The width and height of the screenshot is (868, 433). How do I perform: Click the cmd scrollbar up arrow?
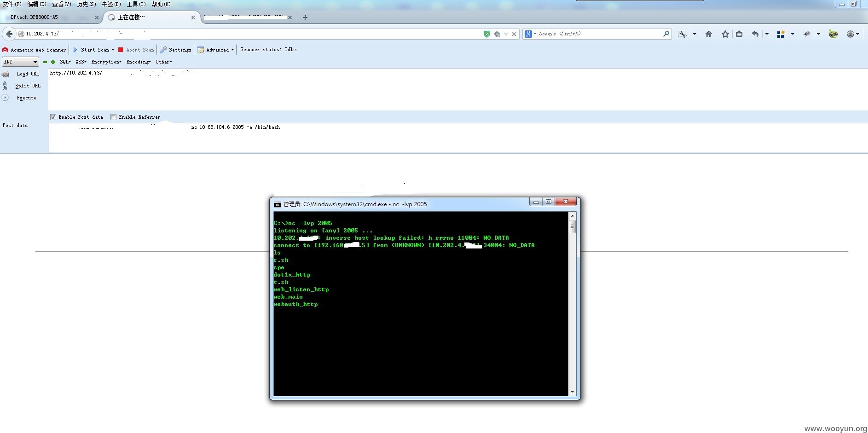(573, 215)
